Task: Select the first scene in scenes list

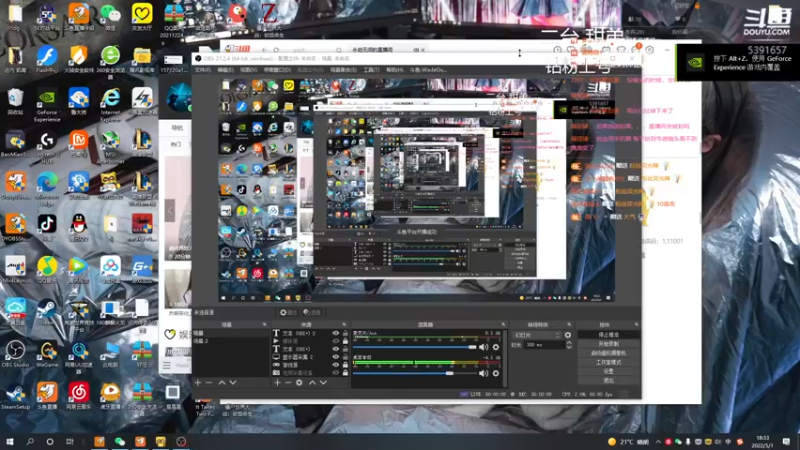Action: click(x=231, y=333)
